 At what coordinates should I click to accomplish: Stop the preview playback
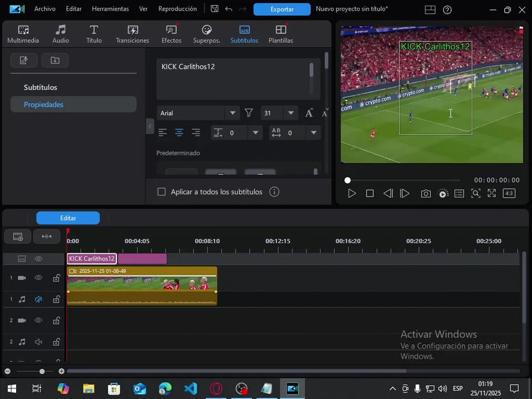370,193
